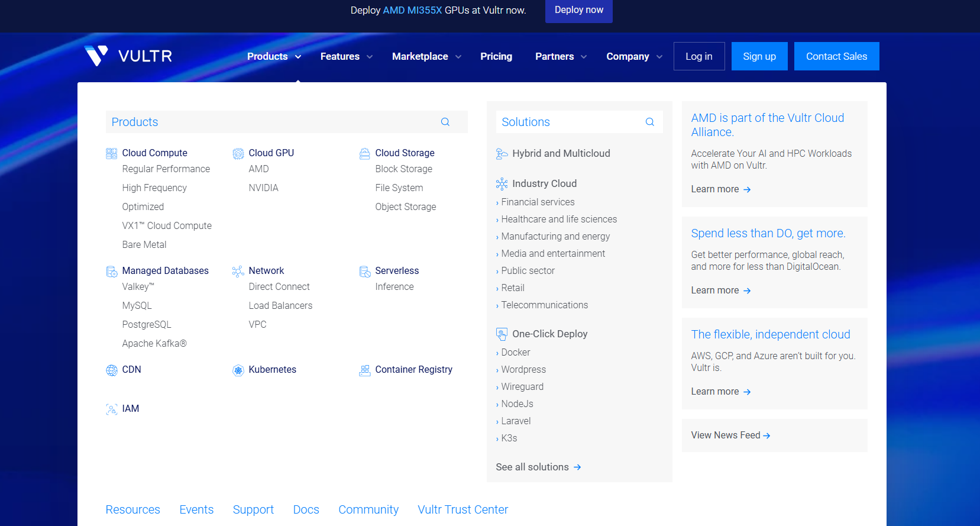Click the Kubernetes wheel icon
Viewport: 980px width, 526px height.
(238, 370)
